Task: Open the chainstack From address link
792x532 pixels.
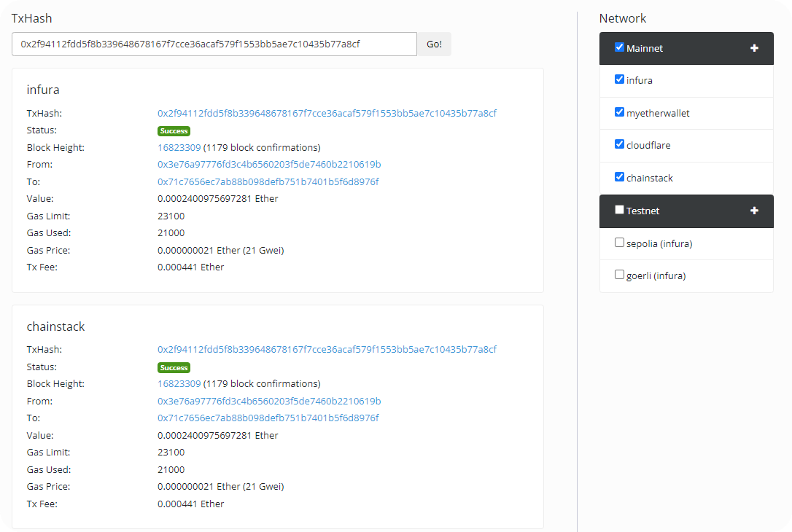Action: 269,402
